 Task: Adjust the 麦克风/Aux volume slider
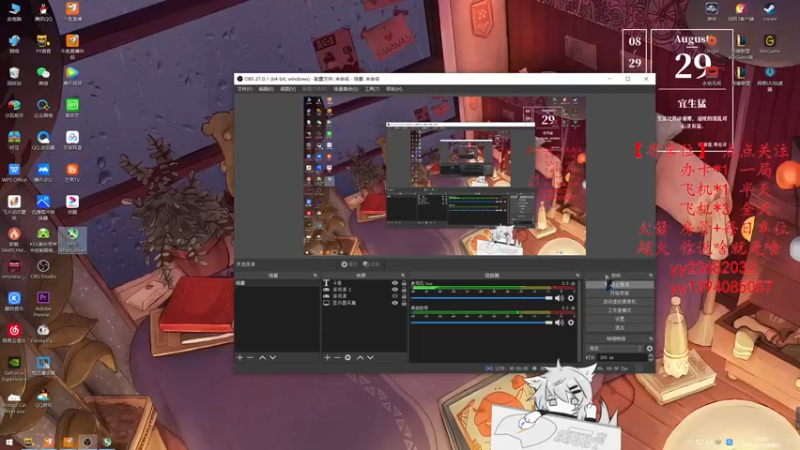click(x=482, y=298)
